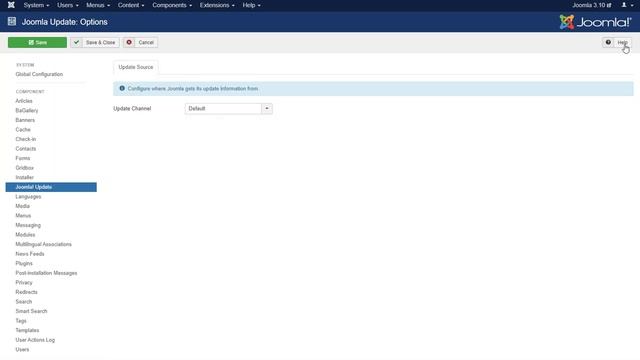Select Cache in the sidebar
The image size is (640, 360).
(23, 129)
